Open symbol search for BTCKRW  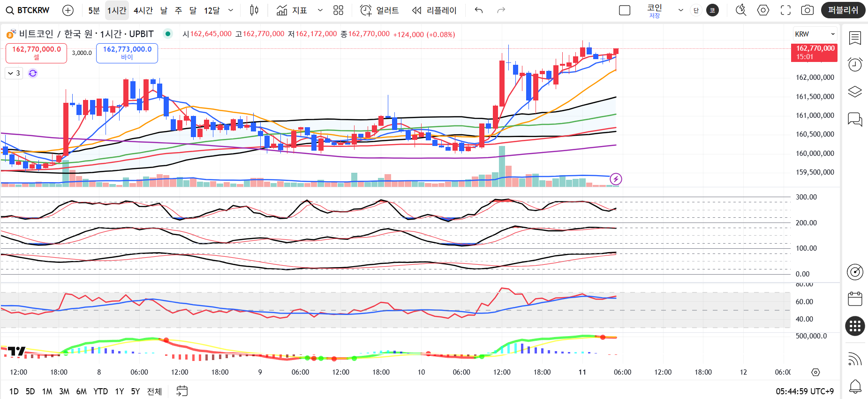click(28, 10)
